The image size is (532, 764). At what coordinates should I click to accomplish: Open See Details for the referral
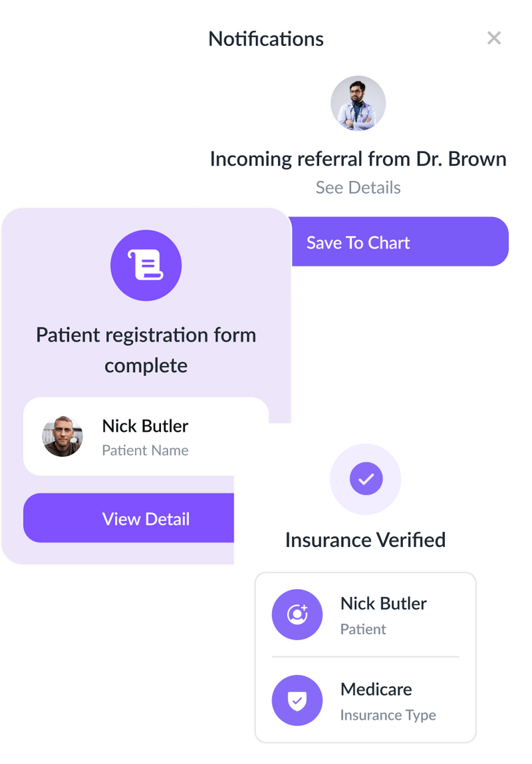coord(358,187)
